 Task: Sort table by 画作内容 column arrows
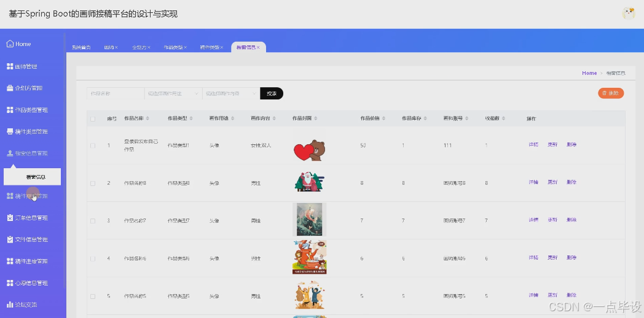click(x=274, y=118)
